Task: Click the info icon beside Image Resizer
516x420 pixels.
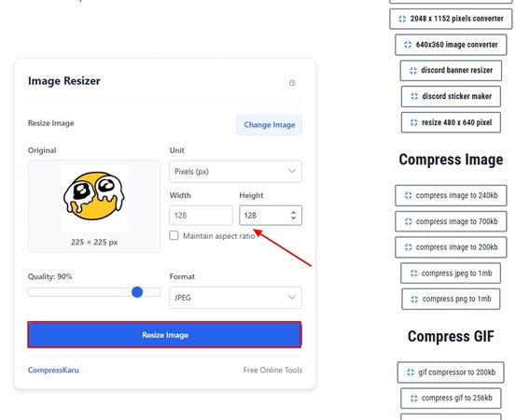Action: [292, 83]
